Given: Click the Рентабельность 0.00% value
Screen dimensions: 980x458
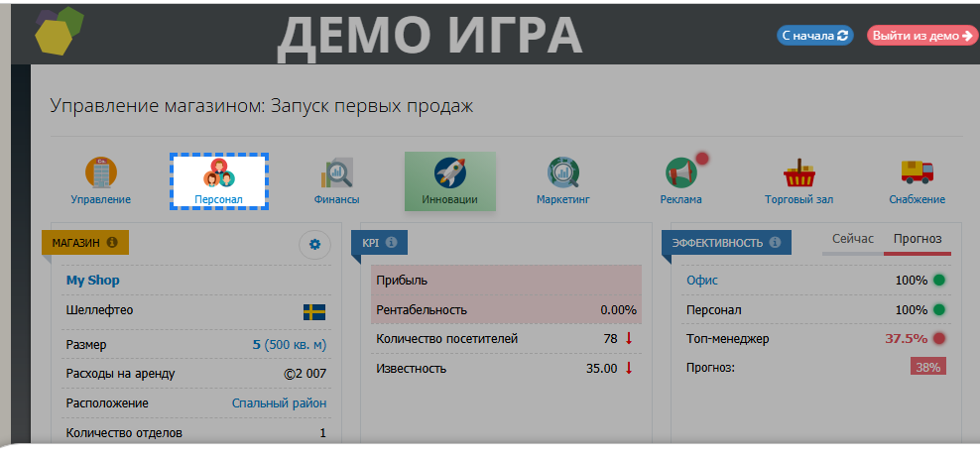Looking at the screenshot, I should point(618,310).
